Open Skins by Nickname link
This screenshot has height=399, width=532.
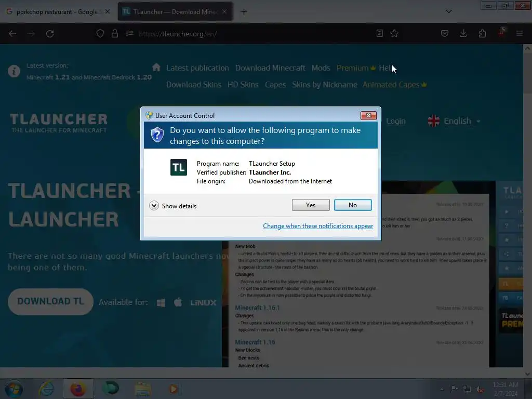pyautogui.click(x=324, y=85)
